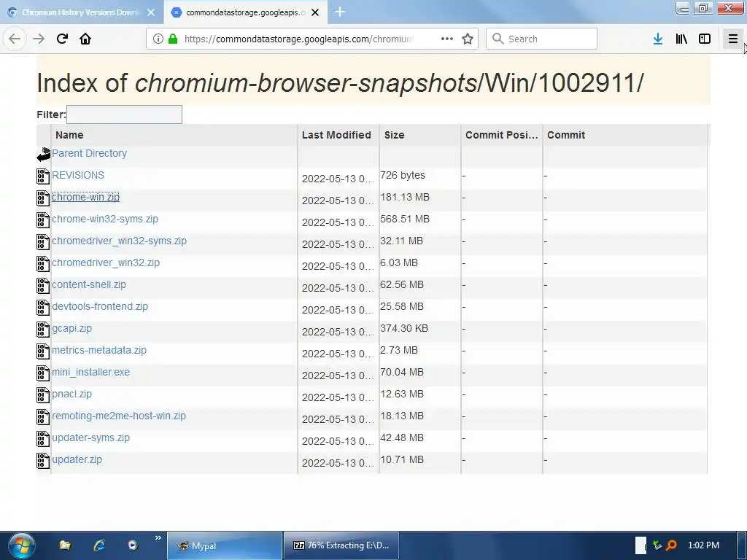
Task: Reload the current page
Action: 62,39
